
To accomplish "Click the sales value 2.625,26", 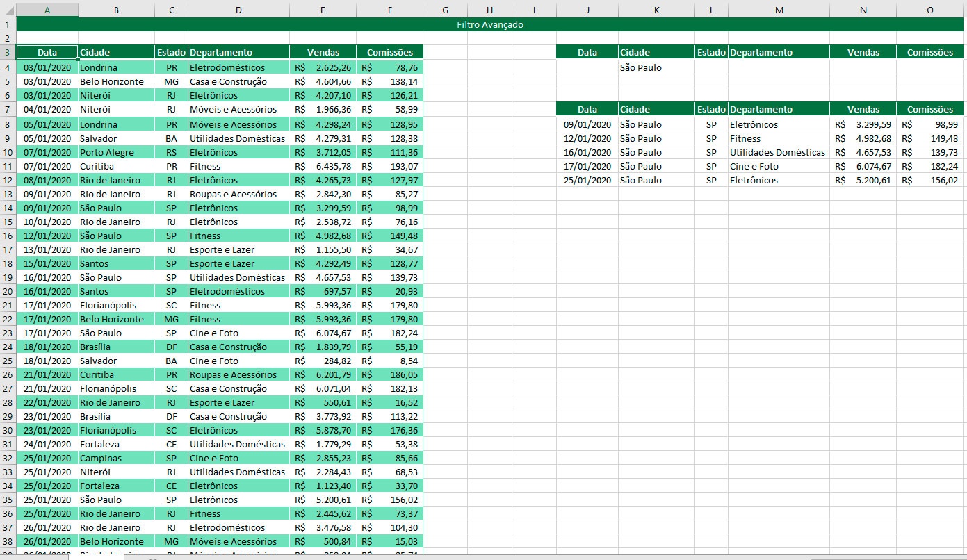I will click(x=323, y=67).
